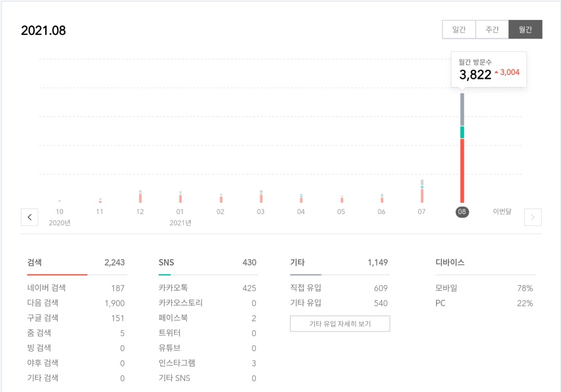This screenshot has width=561, height=392.
Task: Click the SNS total 430 value
Action: point(249,263)
